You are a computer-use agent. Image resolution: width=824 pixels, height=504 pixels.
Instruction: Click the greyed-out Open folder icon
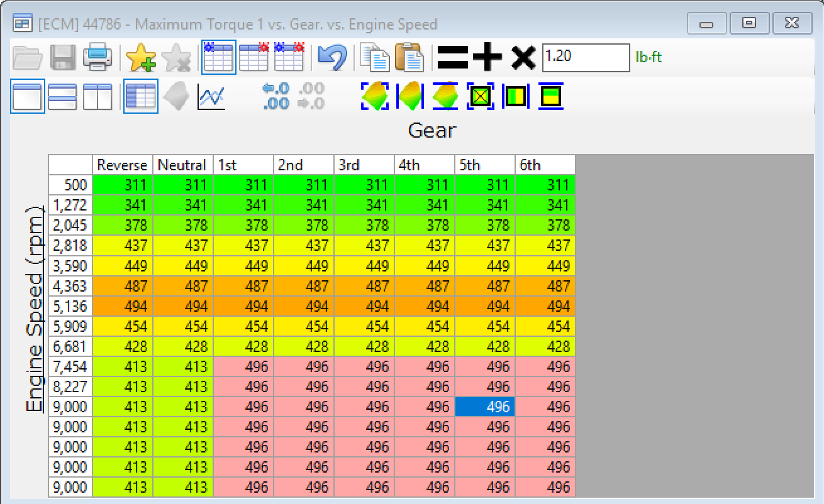click(x=28, y=58)
